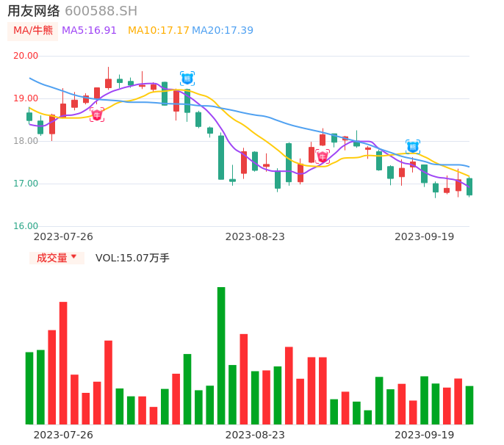Viewport: 504px width, 445px height.
Task: Click the stock code 600588.SH
Action: 101,11
